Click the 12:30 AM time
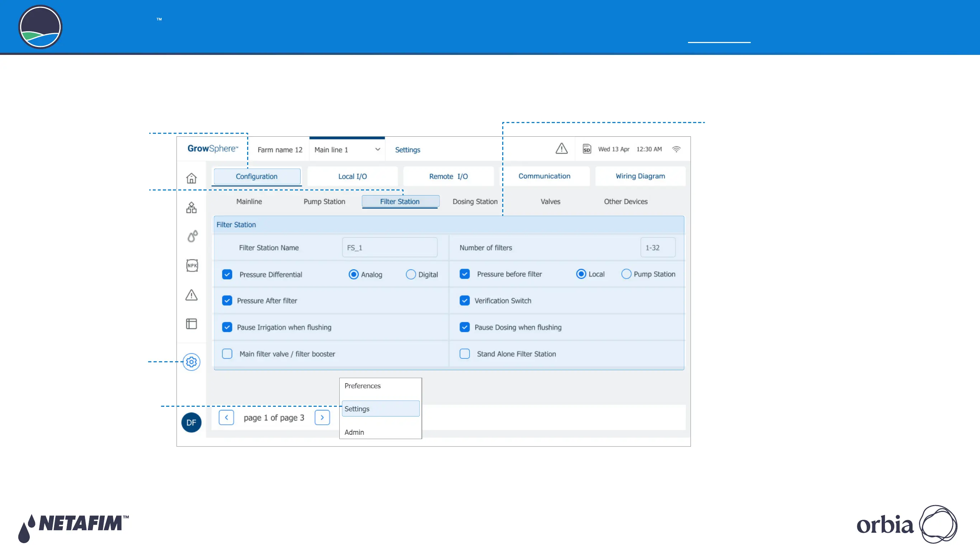Image resolution: width=980 pixels, height=551 pixels. [649, 149]
